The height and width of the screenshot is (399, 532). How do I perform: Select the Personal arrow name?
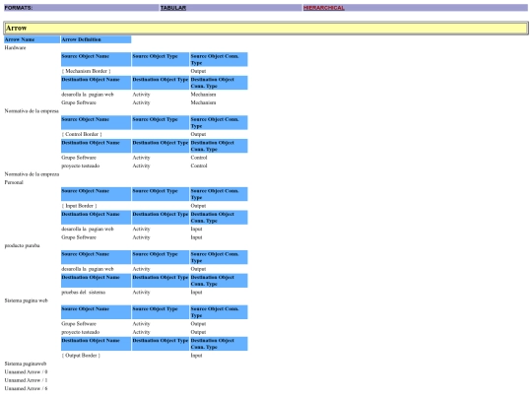click(x=14, y=182)
